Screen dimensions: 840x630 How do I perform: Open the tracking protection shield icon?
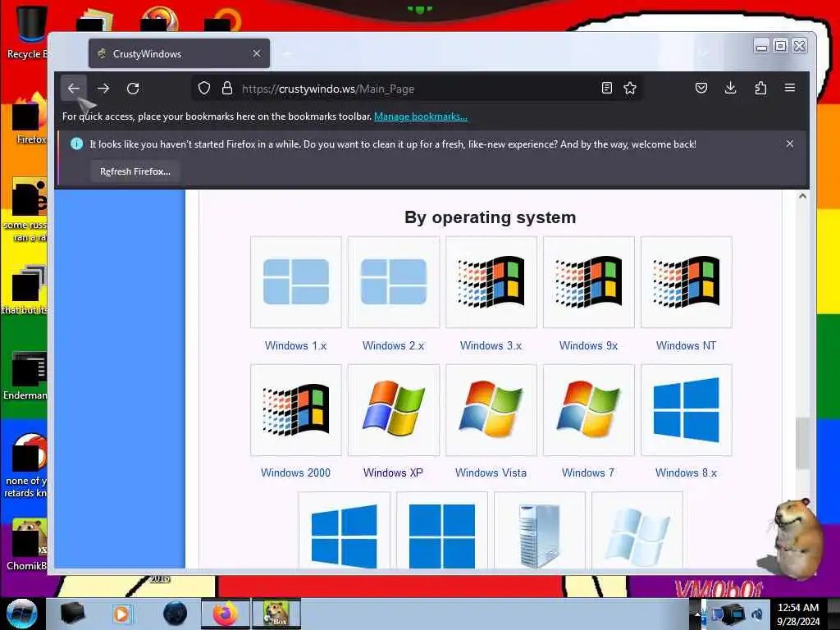(x=204, y=89)
